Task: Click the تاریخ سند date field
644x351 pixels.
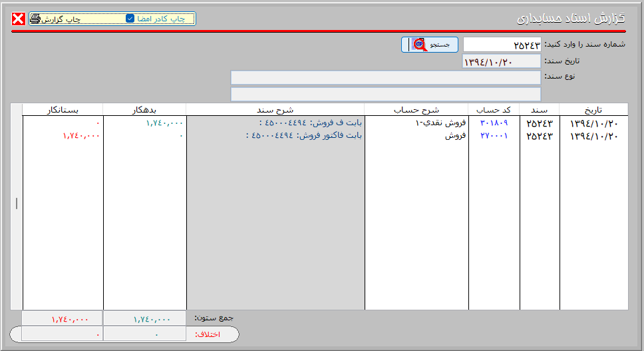Action: [x=502, y=61]
